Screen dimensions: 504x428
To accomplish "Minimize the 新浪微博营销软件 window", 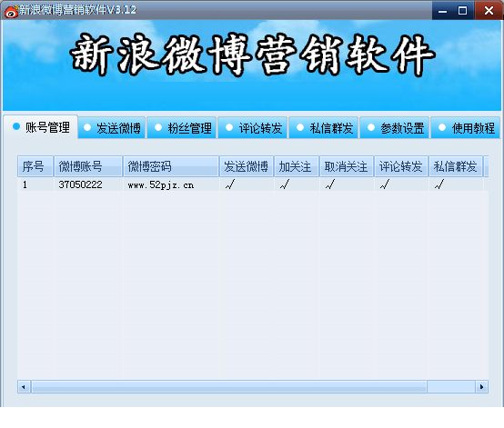I will click(442, 11).
